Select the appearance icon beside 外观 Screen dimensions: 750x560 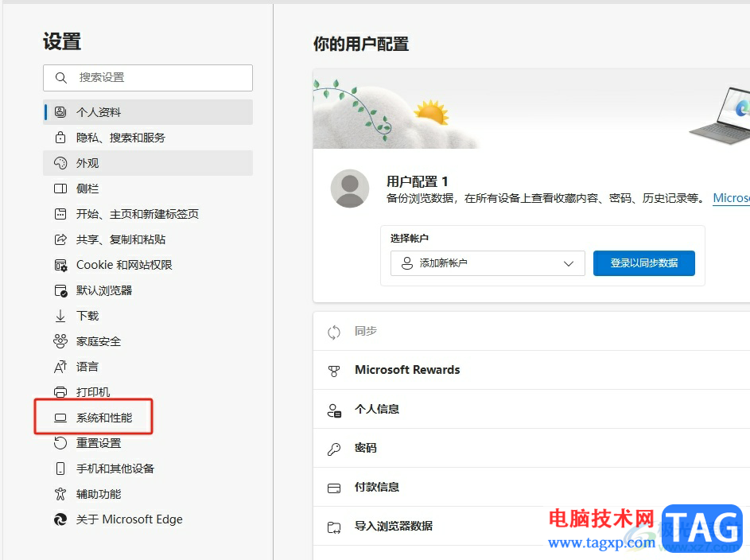60,162
